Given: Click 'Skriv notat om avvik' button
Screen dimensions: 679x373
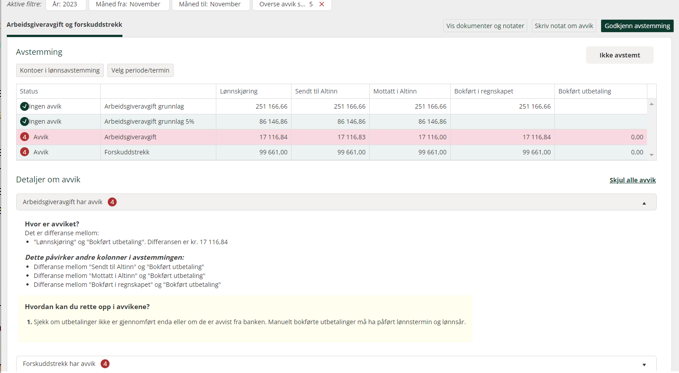Looking at the screenshot, I should point(564,26).
